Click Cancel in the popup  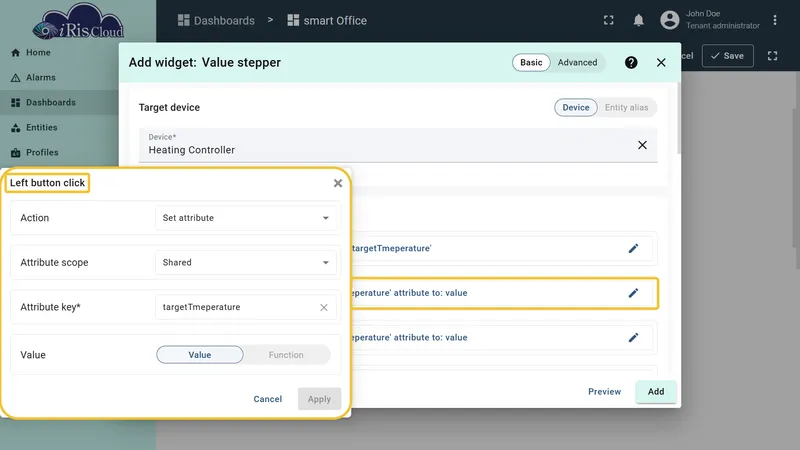(268, 399)
